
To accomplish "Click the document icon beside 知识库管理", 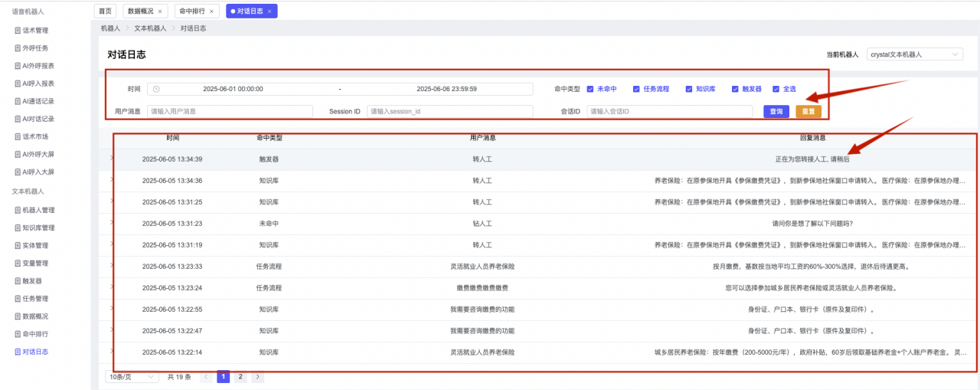I will [x=18, y=228].
